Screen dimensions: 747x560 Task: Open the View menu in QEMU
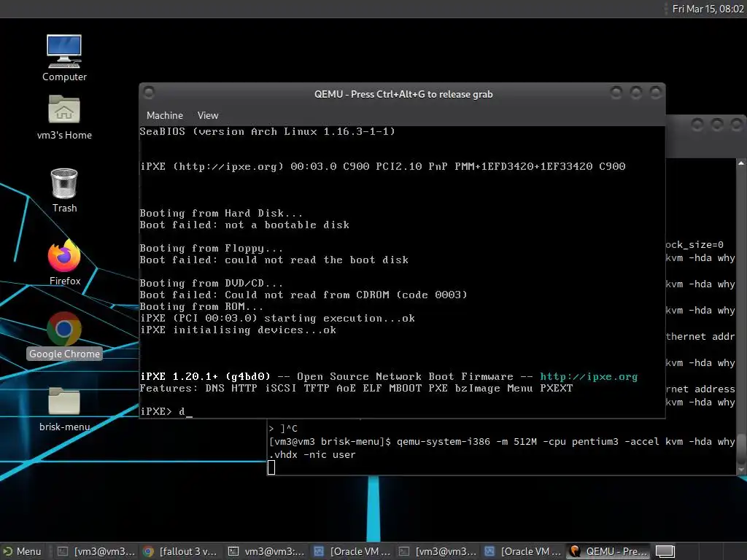[208, 115]
